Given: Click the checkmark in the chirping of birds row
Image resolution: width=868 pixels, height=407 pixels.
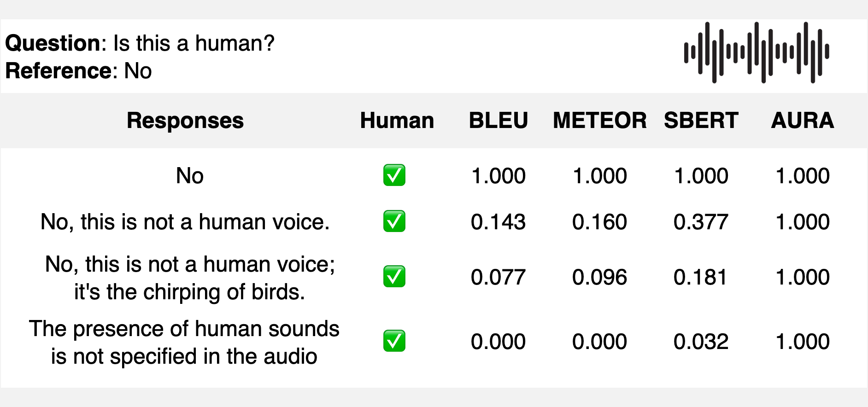Looking at the screenshot, I should (394, 277).
